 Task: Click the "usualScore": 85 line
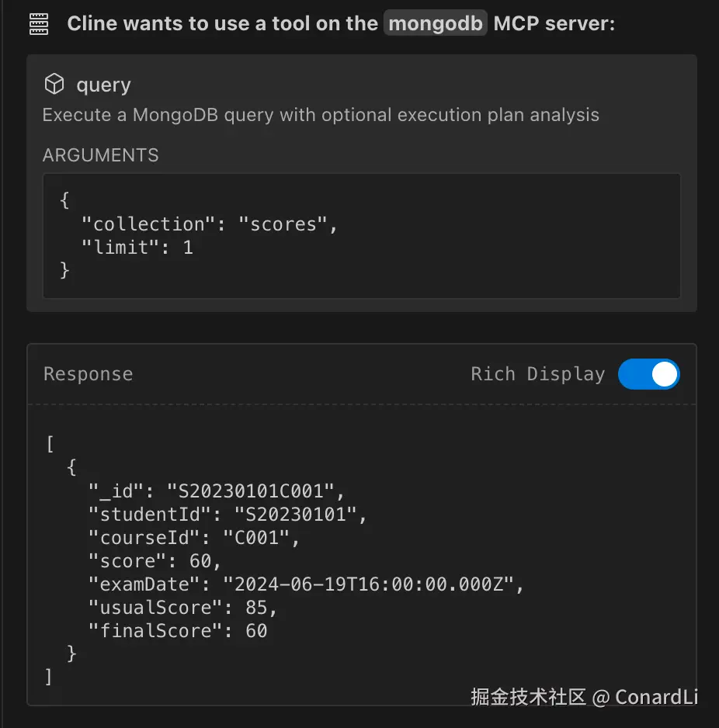[x=182, y=608]
